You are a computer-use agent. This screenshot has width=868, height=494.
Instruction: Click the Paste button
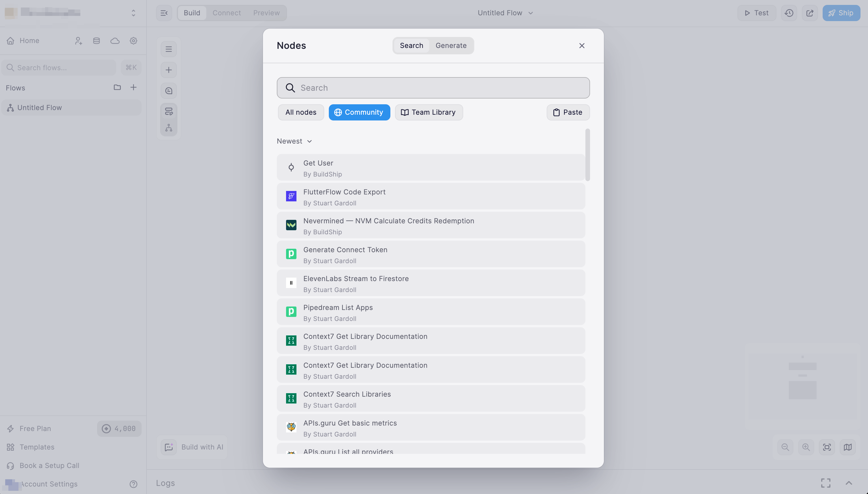[x=568, y=112]
